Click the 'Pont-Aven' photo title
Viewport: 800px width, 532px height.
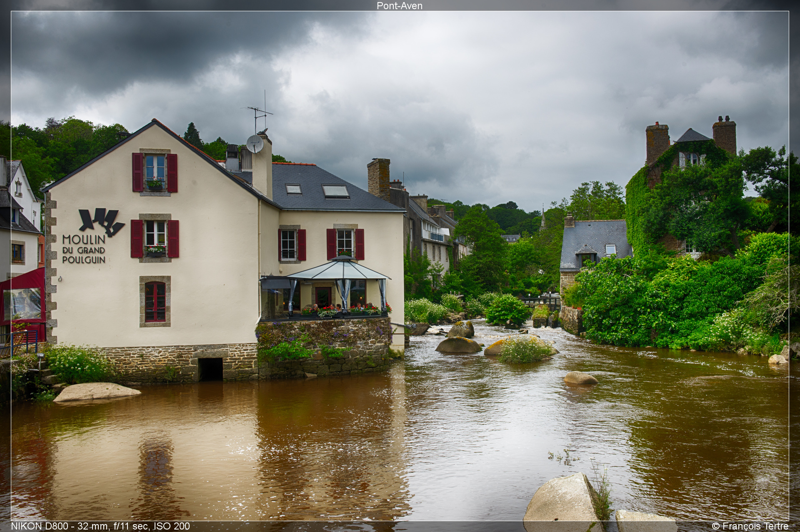coord(400,5)
